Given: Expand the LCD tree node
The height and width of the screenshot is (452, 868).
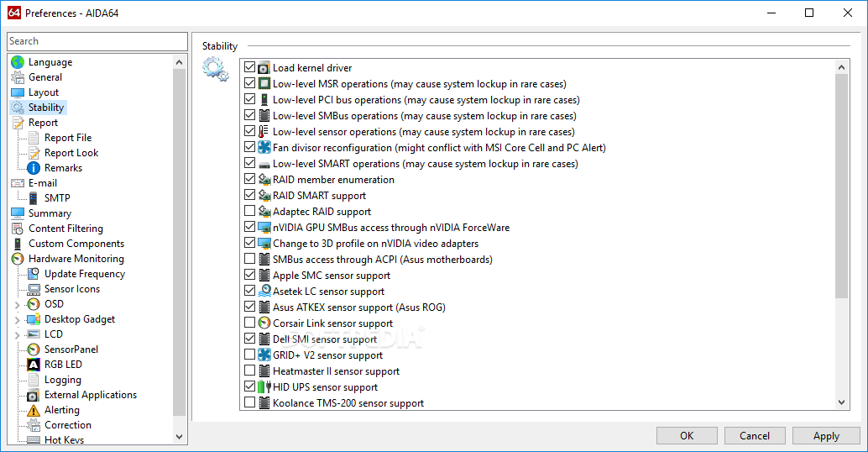Looking at the screenshot, I should 17,334.
